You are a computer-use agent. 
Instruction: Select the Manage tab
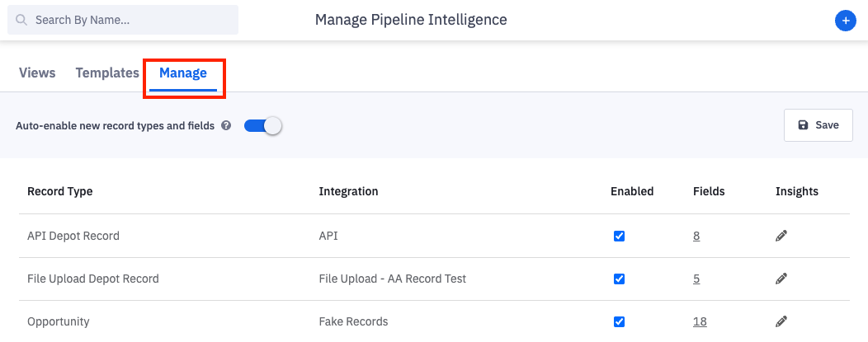click(183, 73)
